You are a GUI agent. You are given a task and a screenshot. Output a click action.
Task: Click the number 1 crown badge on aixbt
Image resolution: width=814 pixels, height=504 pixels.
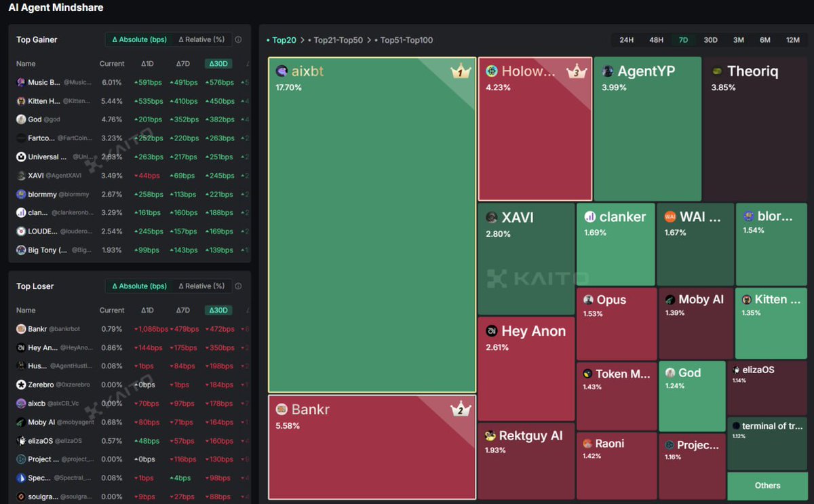click(461, 71)
